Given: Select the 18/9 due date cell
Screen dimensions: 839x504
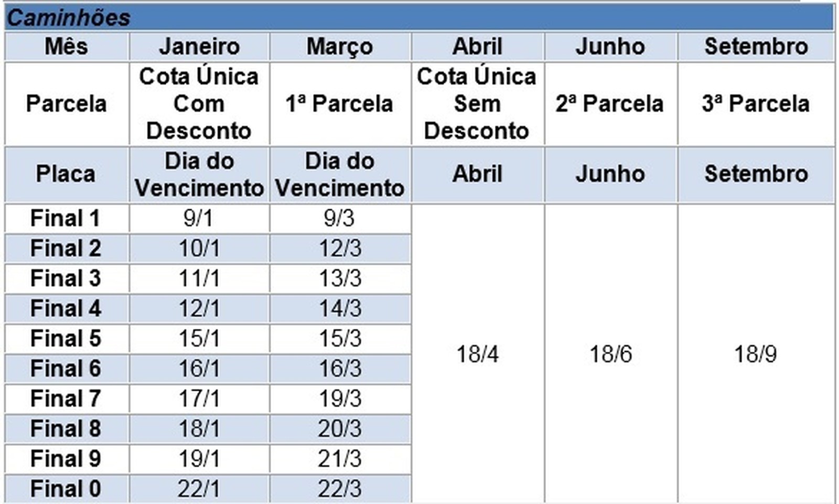Looking at the screenshot, I should click(x=755, y=354).
